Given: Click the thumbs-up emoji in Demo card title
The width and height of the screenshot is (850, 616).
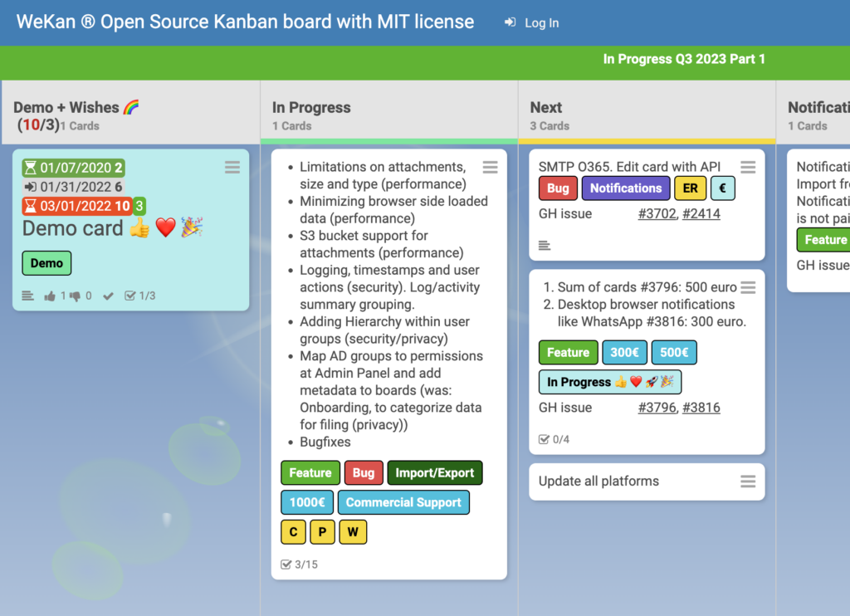Looking at the screenshot, I should (x=139, y=228).
